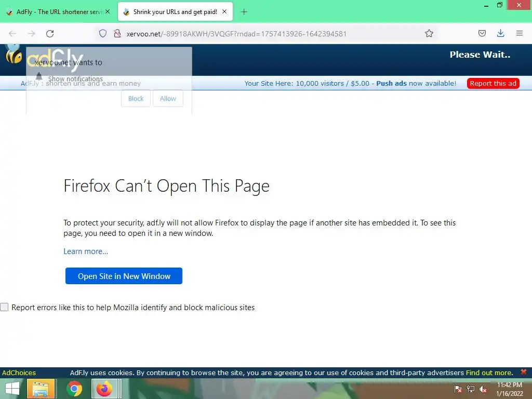
Task: Open the Save to Pocket icon
Action: [482, 33]
